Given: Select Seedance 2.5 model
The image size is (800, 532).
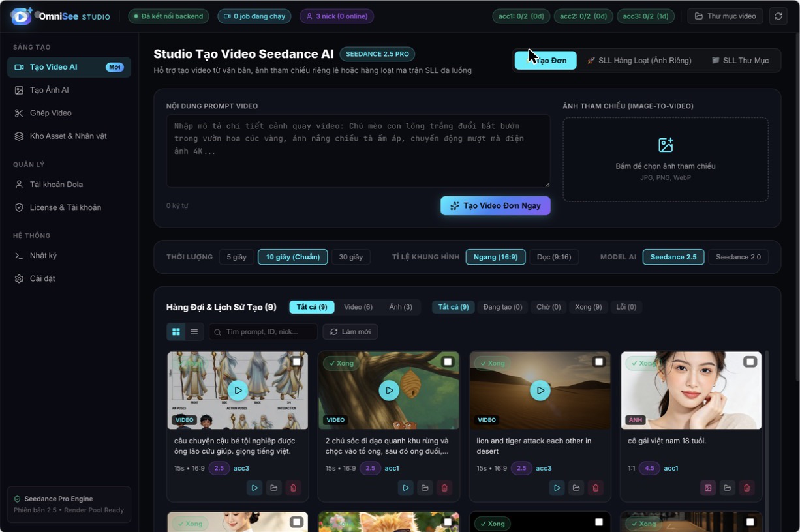Looking at the screenshot, I should (673, 257).
